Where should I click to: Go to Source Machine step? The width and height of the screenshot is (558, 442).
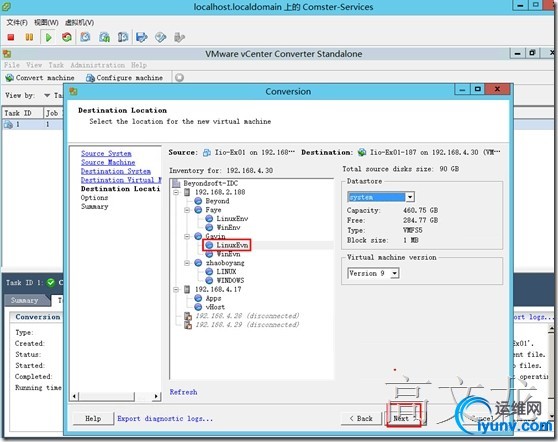pos(108,162)
